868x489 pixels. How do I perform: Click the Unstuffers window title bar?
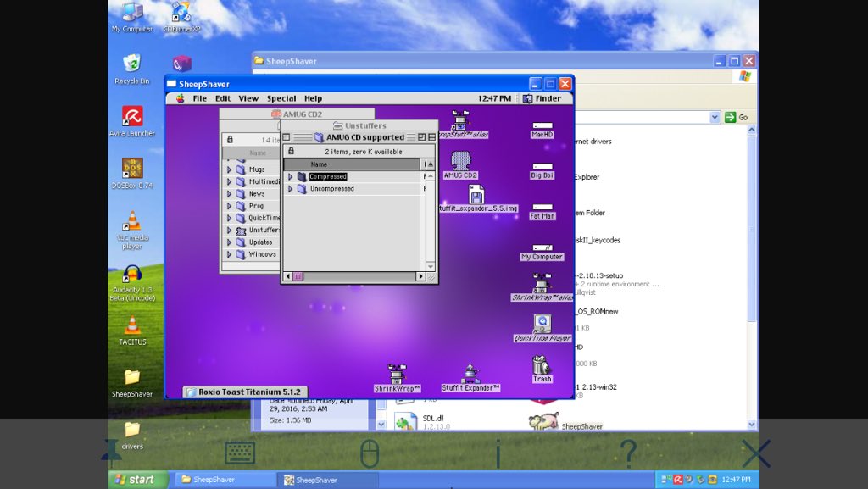359,125
